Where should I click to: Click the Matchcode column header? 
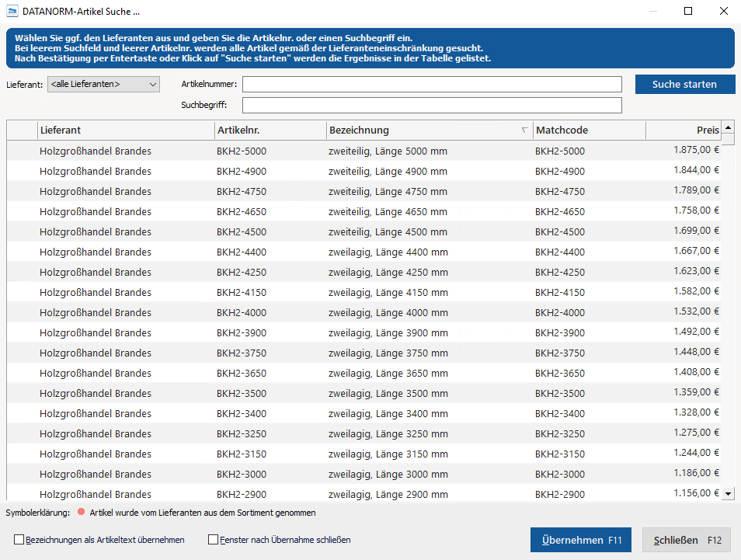588,130
